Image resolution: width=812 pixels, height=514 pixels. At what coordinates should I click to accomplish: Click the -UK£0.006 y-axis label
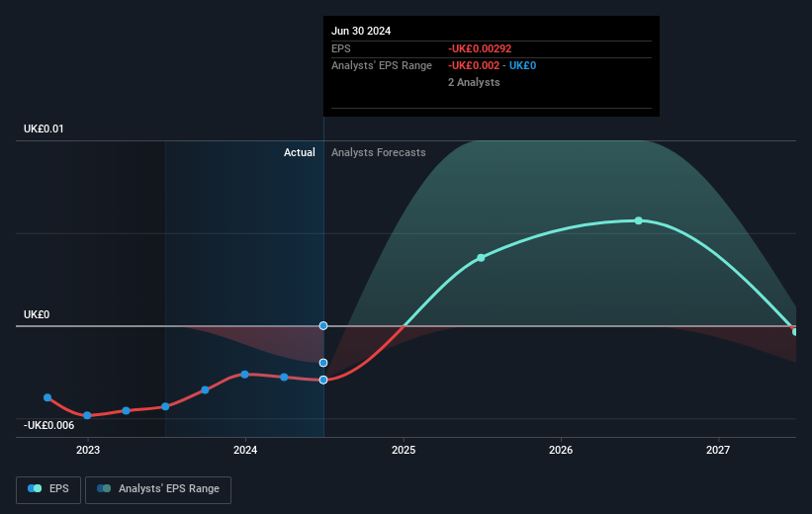coord(48,425)
